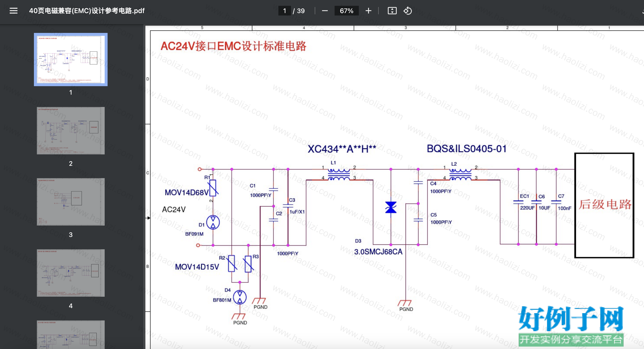Click the PGND label under D4
644x349 pixels.
tap(240, 323)
